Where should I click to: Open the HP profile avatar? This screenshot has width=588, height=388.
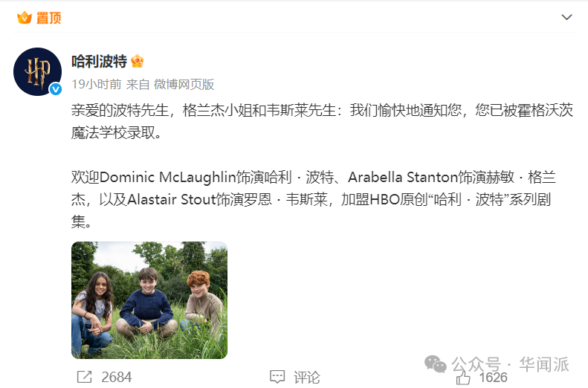click(37, 71)
